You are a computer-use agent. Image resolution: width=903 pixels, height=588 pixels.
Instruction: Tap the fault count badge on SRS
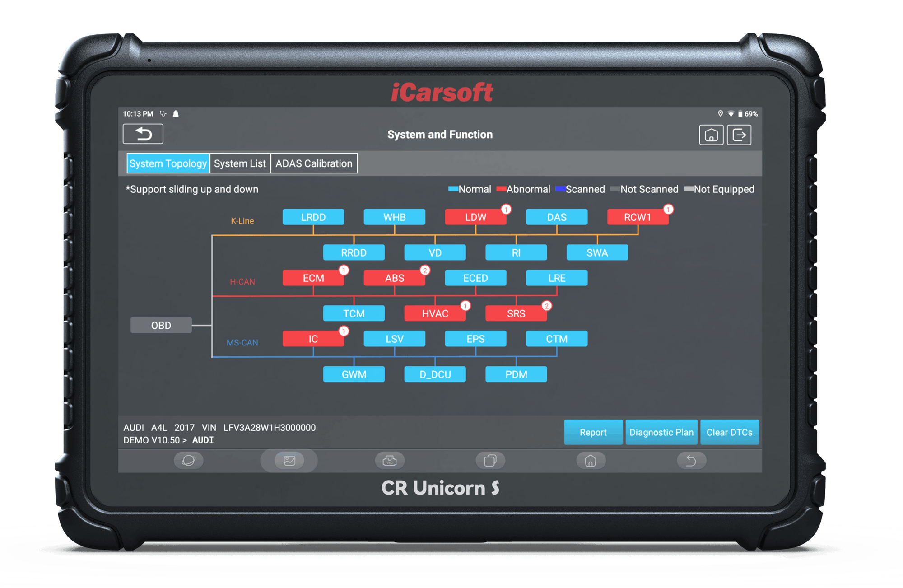546,306
